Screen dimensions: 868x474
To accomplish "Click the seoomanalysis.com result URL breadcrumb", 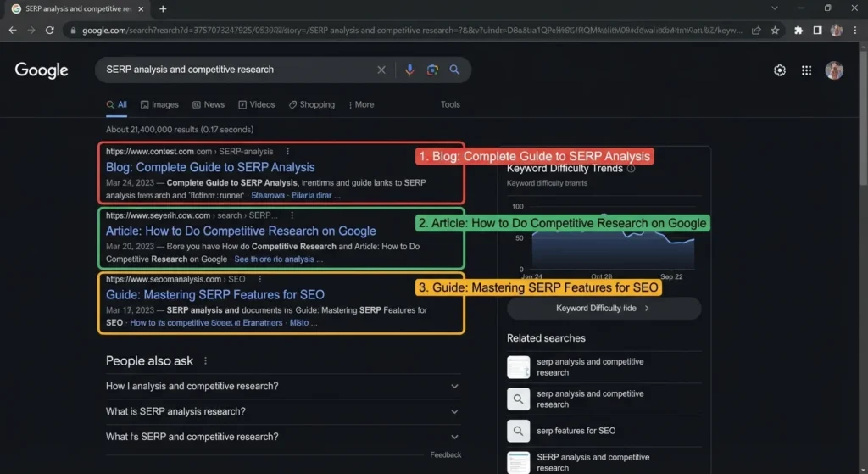I will click(175, 279).
